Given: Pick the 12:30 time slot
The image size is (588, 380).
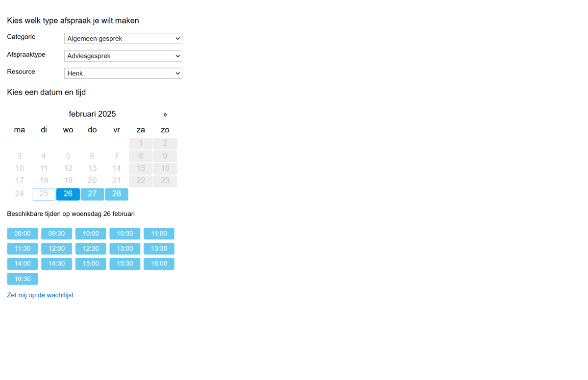Looking at the screenshot, I should coord(91,249).
